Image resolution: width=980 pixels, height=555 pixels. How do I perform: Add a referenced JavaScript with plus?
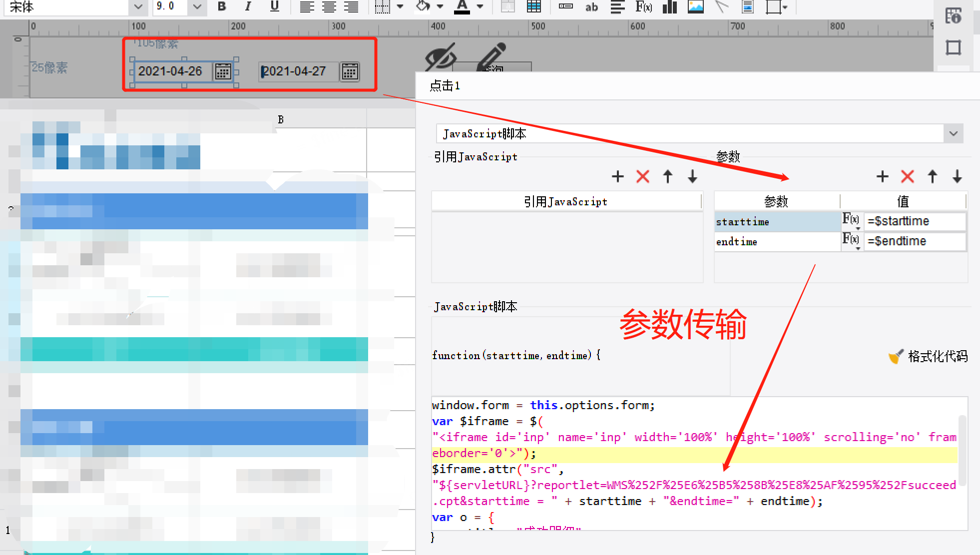pyautogui.click(x=618, y=176)
